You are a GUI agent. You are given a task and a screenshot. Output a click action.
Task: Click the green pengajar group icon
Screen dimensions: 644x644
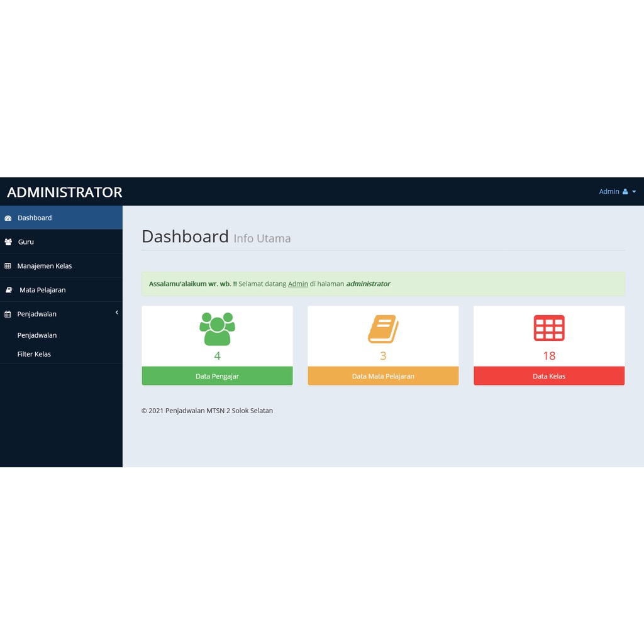point(217,327)
